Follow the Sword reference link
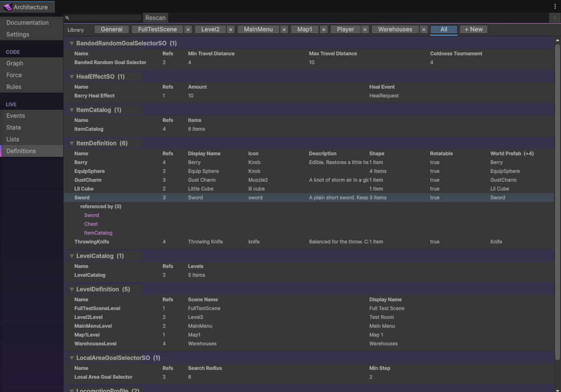The image size is (561, 392). [x=91, y=215]
